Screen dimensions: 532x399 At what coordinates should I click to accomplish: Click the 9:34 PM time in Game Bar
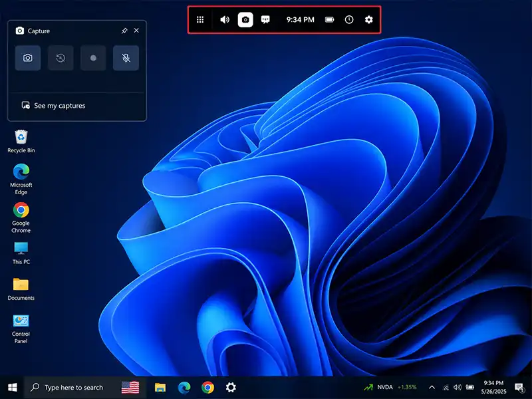[301, 20]
